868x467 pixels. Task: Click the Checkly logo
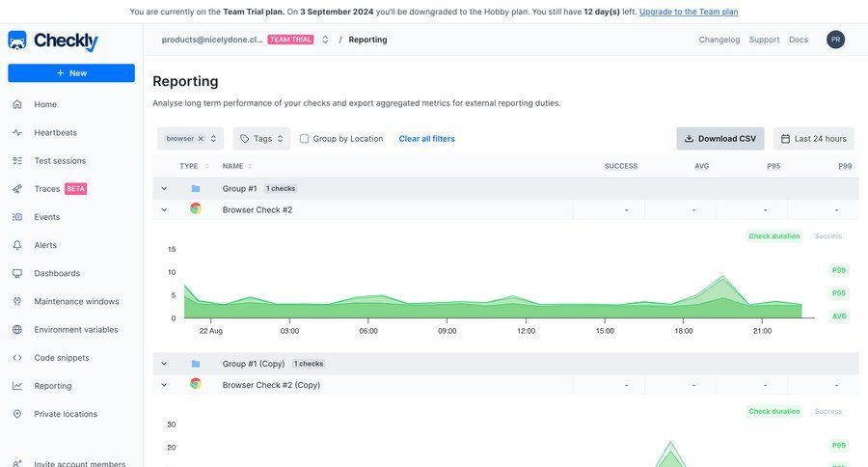[53, 41]
